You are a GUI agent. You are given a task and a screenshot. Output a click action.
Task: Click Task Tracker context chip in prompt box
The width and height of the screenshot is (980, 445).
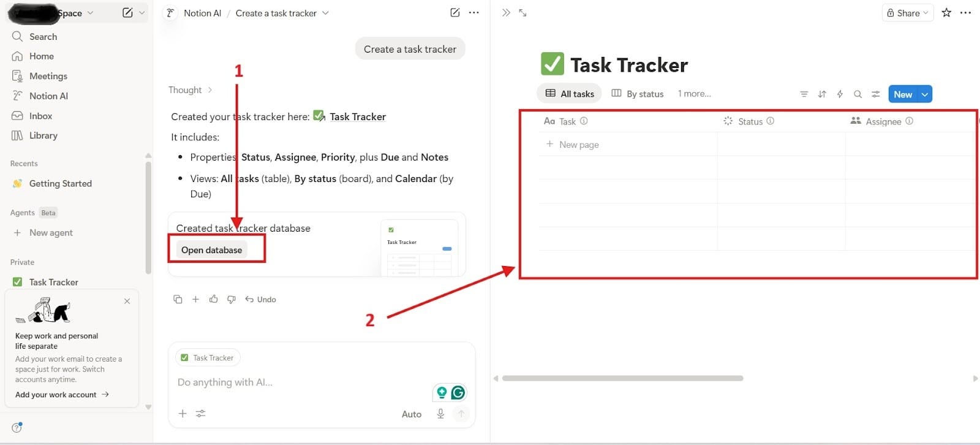(208, 358)
